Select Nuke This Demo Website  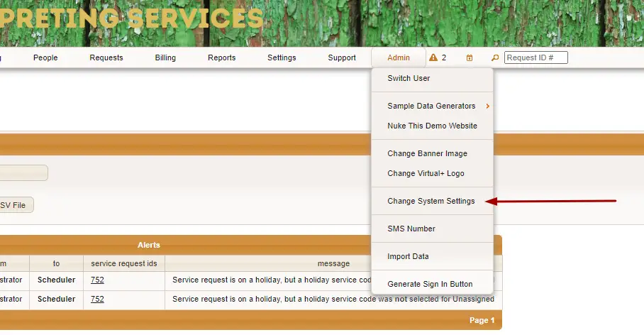coord(432,126)
